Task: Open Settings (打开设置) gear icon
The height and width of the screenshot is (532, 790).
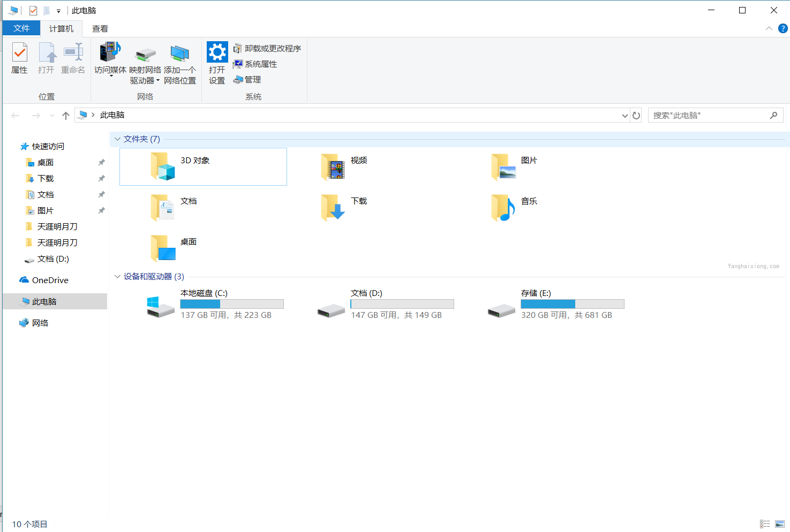Action: (x=217, y=52)
